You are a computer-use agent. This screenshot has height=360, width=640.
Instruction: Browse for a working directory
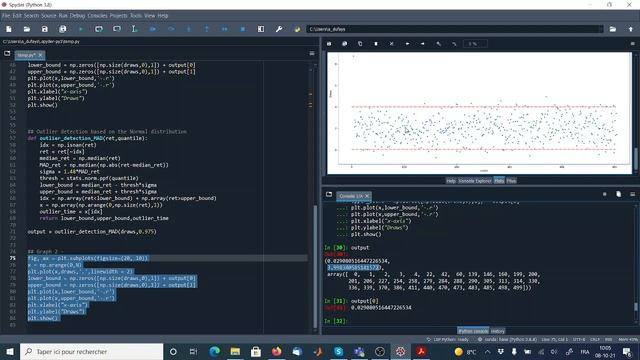(x=613, y=29)
